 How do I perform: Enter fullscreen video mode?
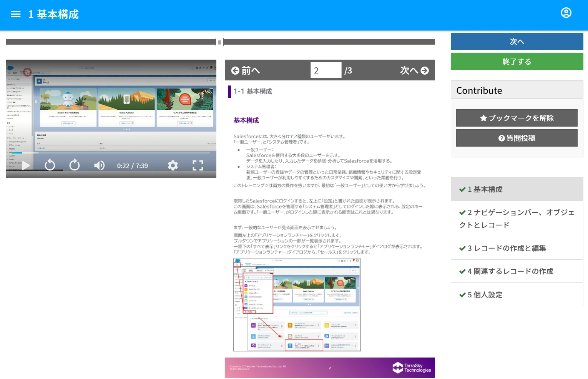tap(198, 165)
